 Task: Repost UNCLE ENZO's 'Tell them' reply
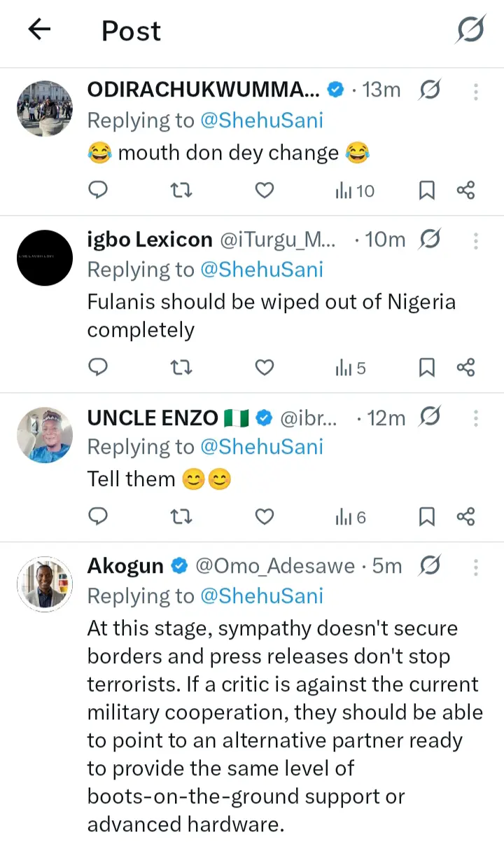(x=181, y=517)
